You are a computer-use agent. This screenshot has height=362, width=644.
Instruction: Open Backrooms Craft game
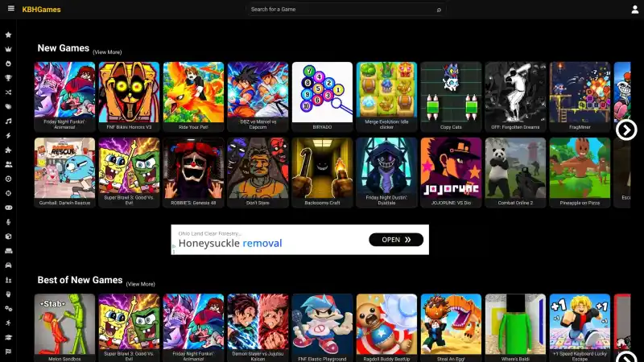point(323,172)
